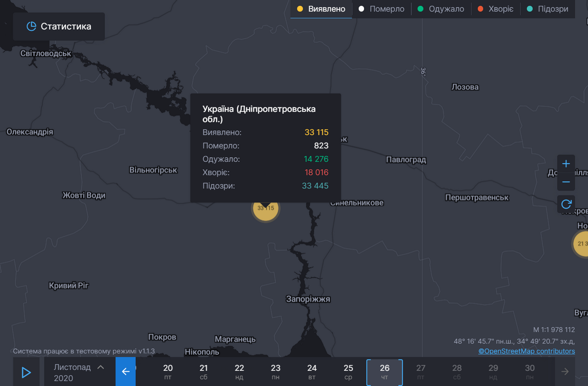Open the Статистика panel

click(x=59, y=26)
